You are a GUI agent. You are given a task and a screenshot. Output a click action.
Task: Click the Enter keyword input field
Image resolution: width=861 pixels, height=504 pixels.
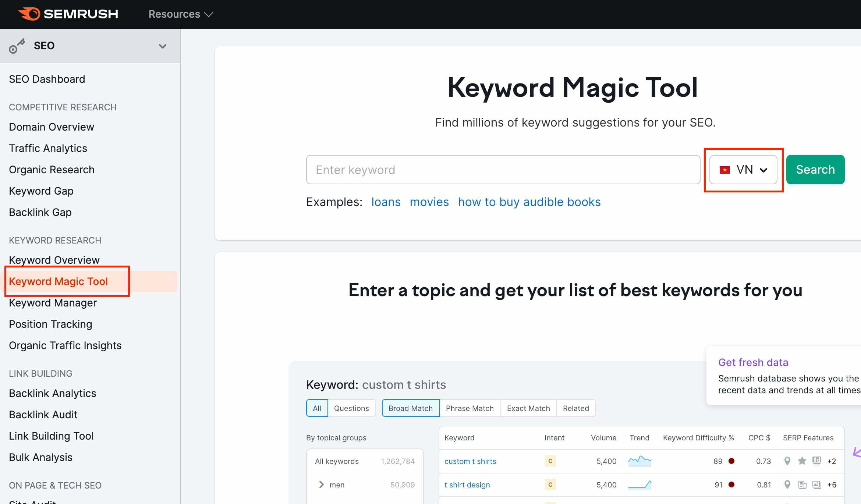pos(503,170)
